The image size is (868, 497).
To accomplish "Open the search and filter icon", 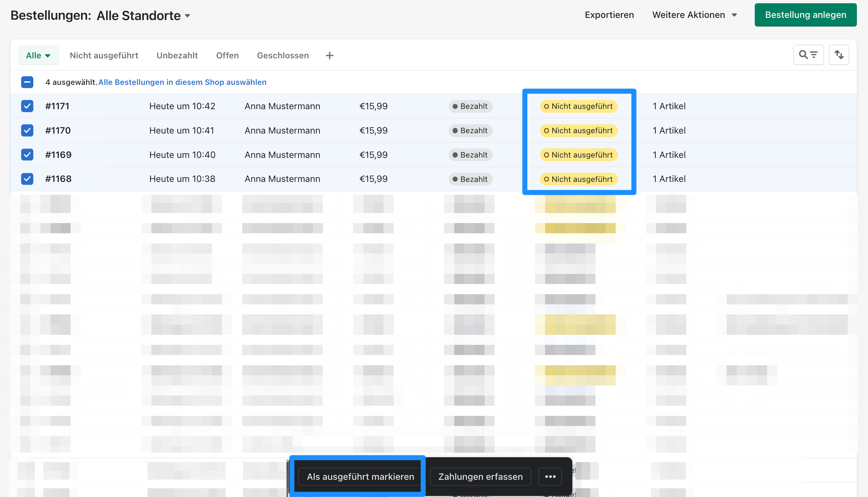I will 808,55.
